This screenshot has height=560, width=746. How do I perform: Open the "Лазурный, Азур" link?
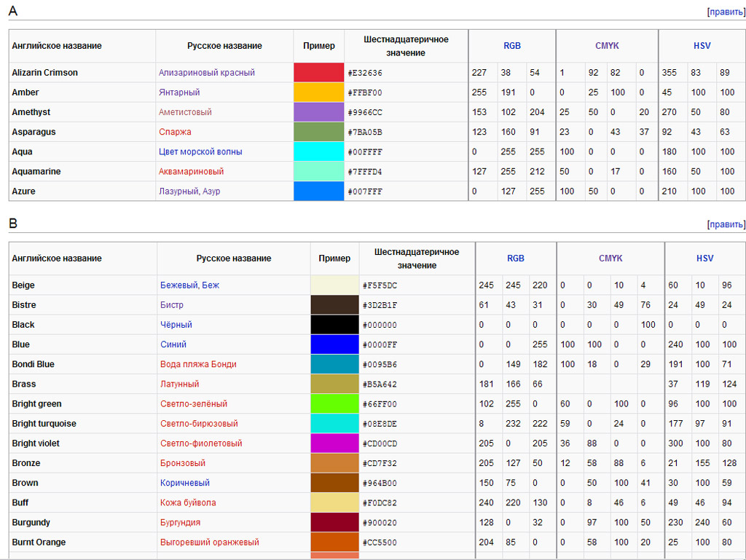[x=189, y=192]
